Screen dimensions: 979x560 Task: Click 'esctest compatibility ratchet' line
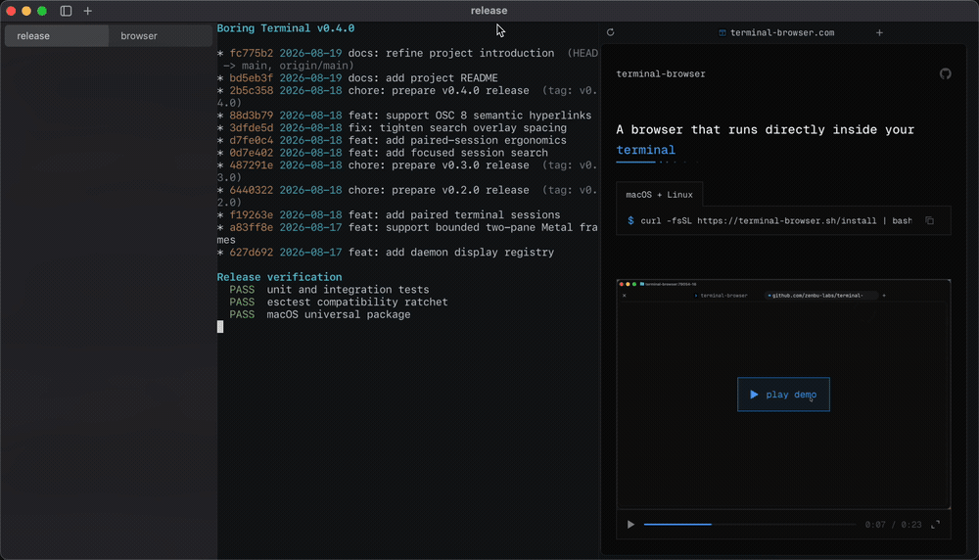click(357, 303)
